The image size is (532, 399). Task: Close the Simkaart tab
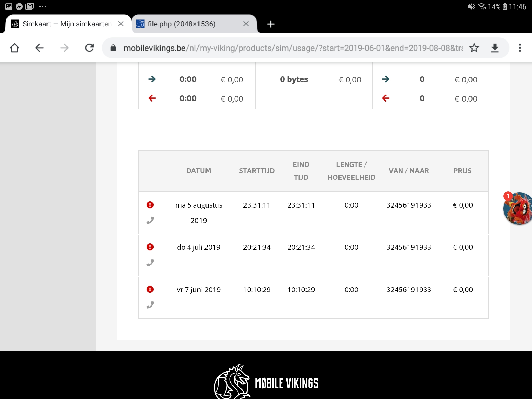[121, 24]
